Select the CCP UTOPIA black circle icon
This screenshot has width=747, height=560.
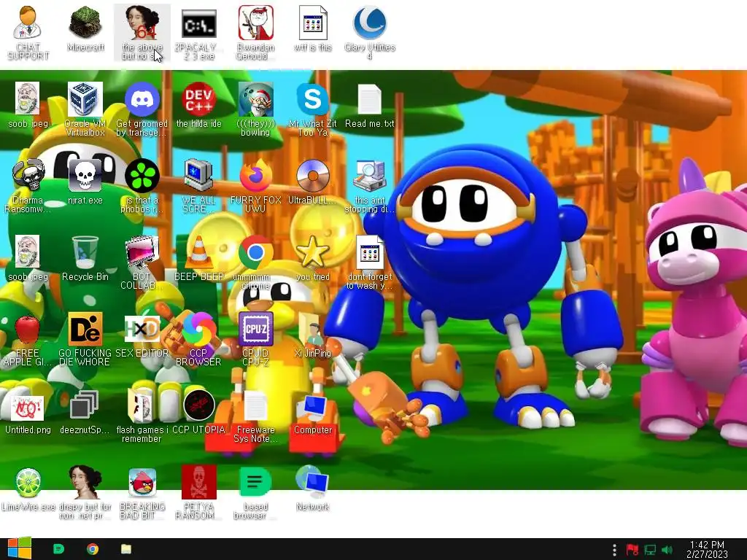(x=199, y=405)
